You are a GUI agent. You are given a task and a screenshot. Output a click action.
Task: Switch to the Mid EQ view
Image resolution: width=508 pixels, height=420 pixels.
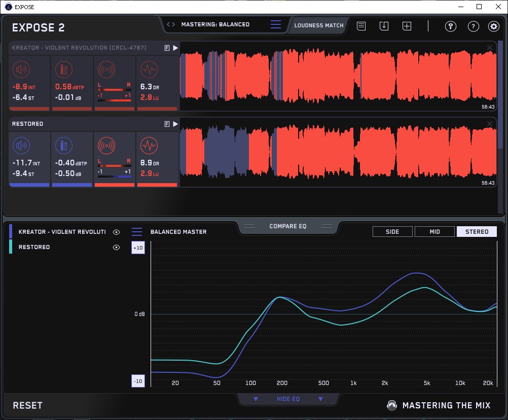coord(434,232)
